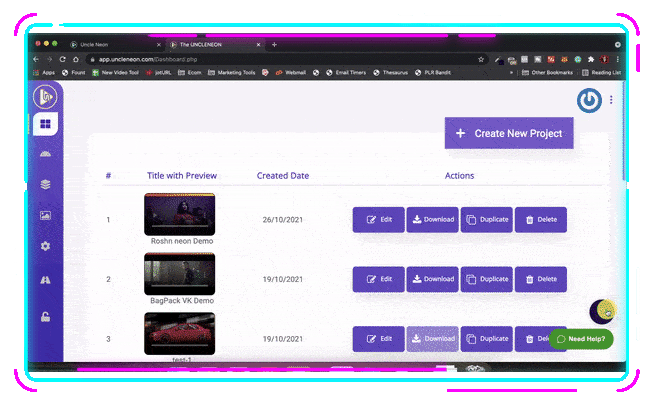The height and width of the screenshot is (411, 654).
Task: Open the Fount bookmark
Action: (74, 73)
